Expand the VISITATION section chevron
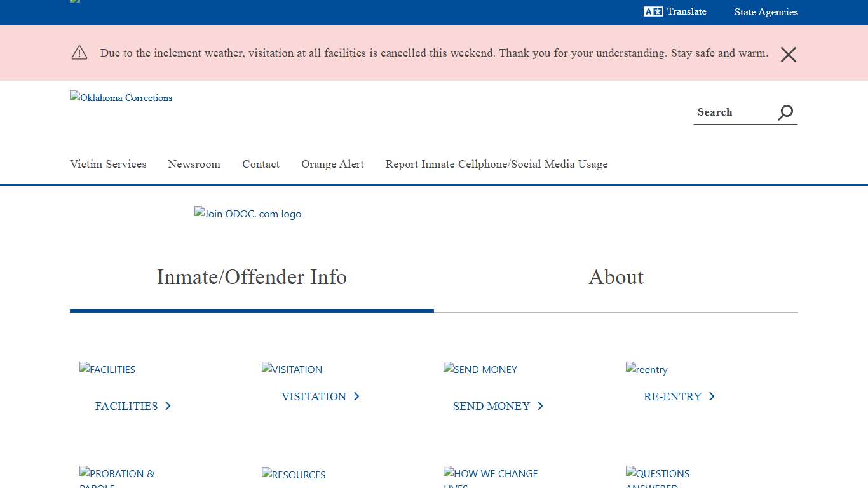 (357, 396)
